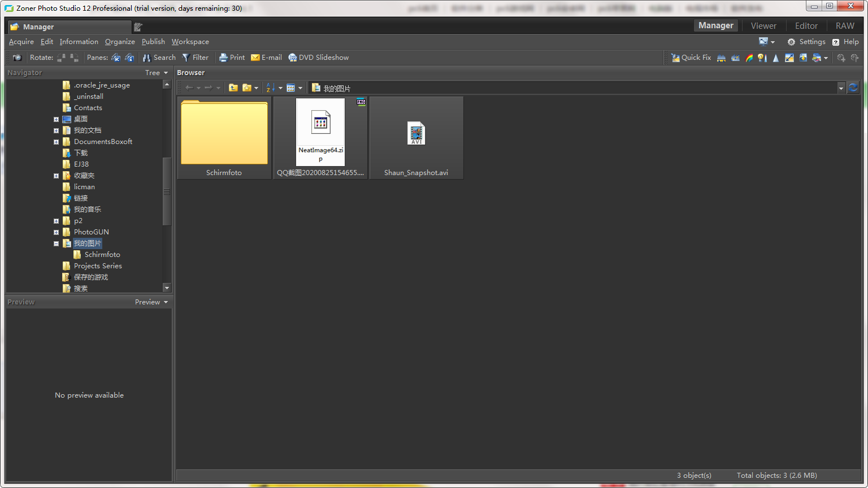Click the sharpen triangle icon
Screen dimensions: 868x488
(776, 58)
